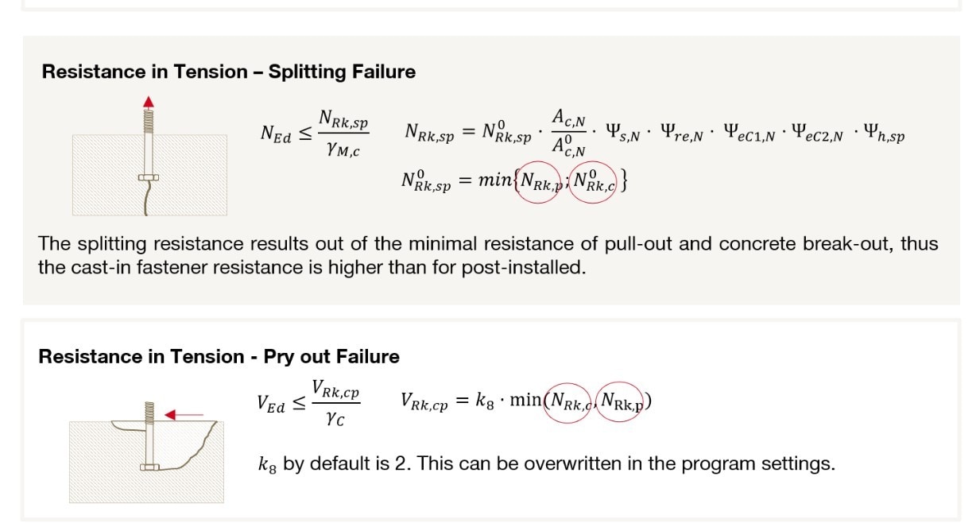Click the splitting failure anchor diagram
Screen dimensions: 980x531
149,156
